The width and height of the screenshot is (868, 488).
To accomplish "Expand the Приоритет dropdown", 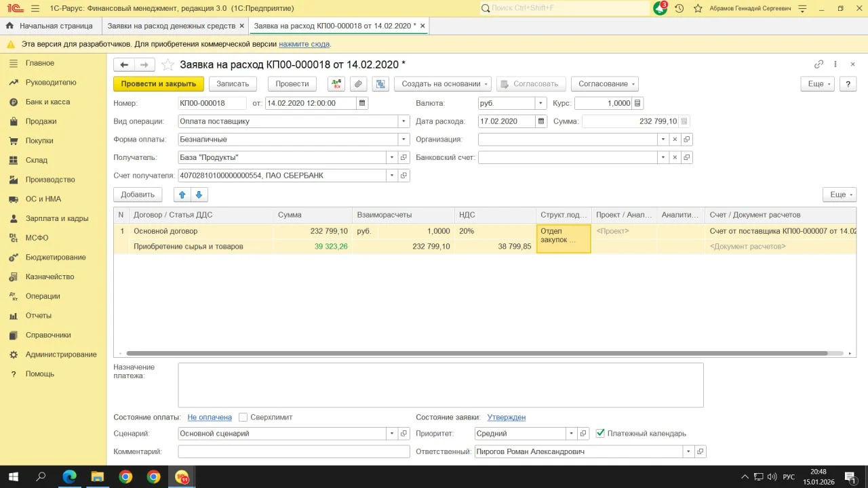I will tap(572, 433).
